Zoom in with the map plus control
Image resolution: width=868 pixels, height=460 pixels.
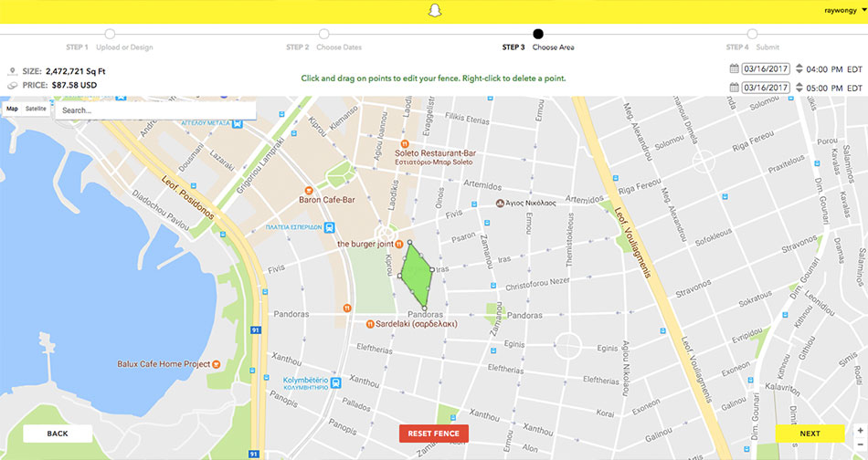861,430
